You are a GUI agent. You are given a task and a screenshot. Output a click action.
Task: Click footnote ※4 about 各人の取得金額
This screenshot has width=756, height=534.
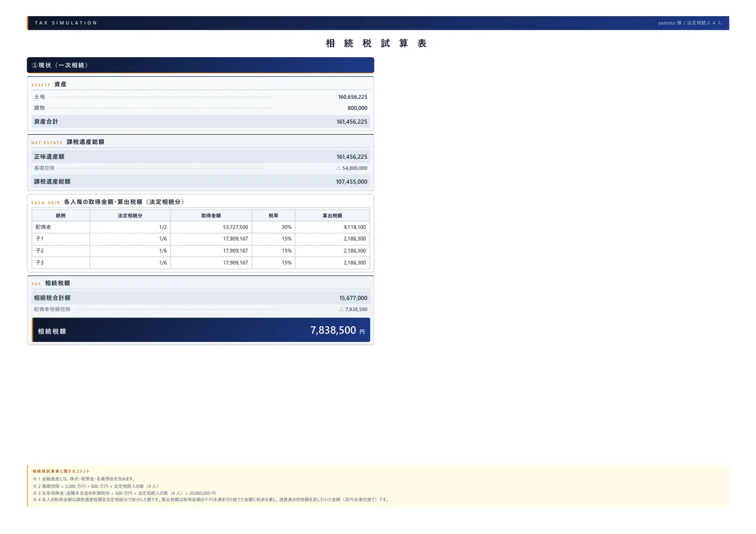pos(212,500)
